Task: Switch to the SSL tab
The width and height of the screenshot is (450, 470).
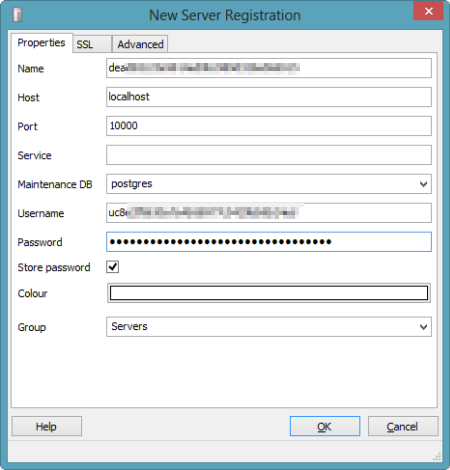Action: point(92,44)
